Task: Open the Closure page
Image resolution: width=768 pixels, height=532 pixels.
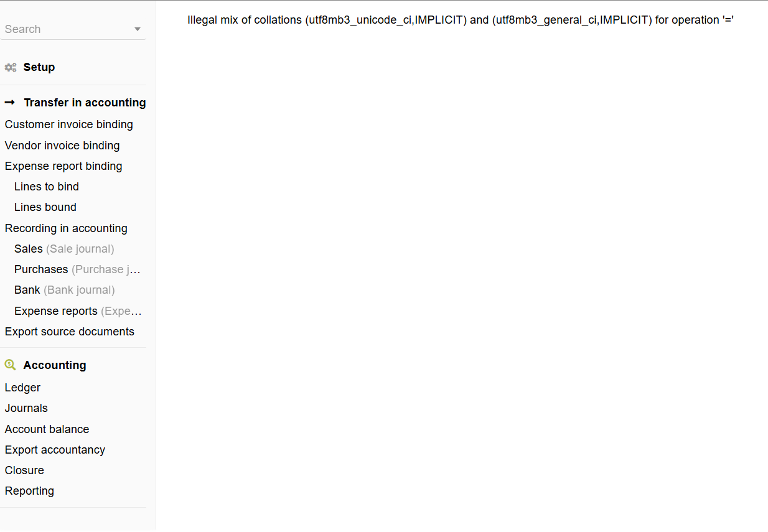Action: point(24,470)
